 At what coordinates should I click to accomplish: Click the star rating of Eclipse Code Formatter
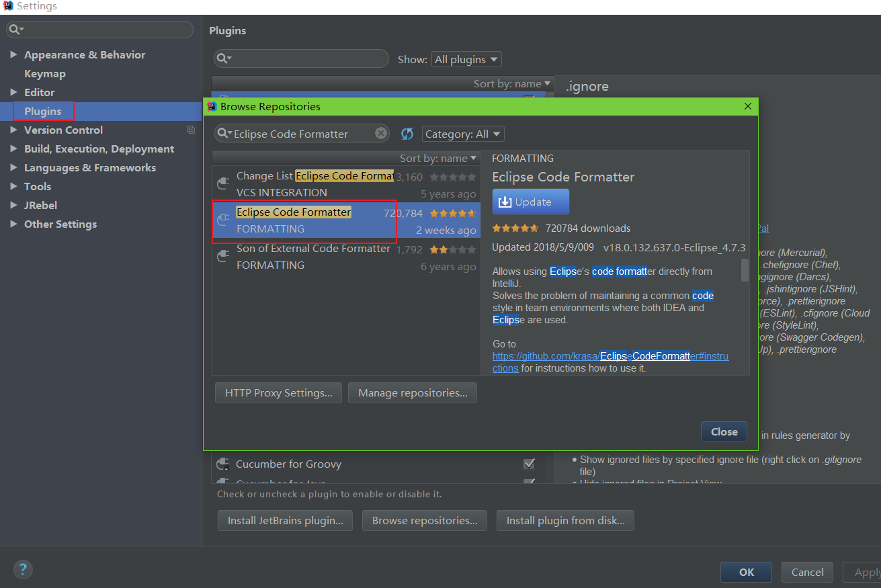tap(453, 213)
